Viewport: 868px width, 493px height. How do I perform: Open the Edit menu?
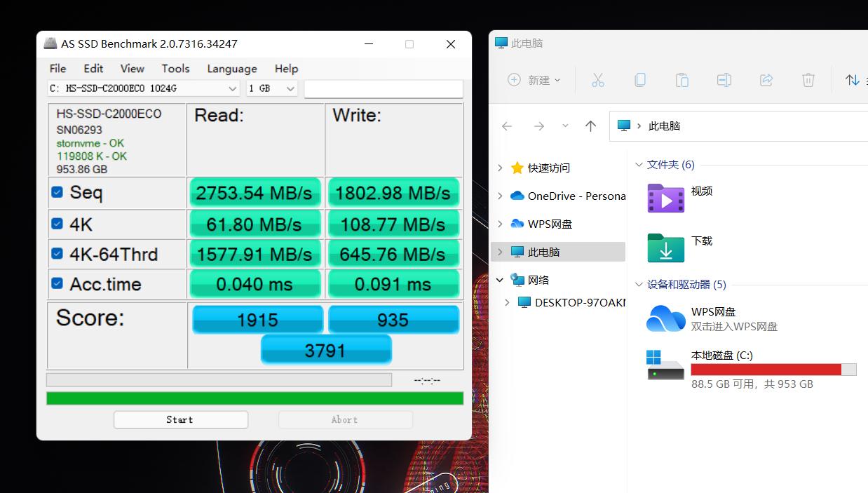[93, 69]
